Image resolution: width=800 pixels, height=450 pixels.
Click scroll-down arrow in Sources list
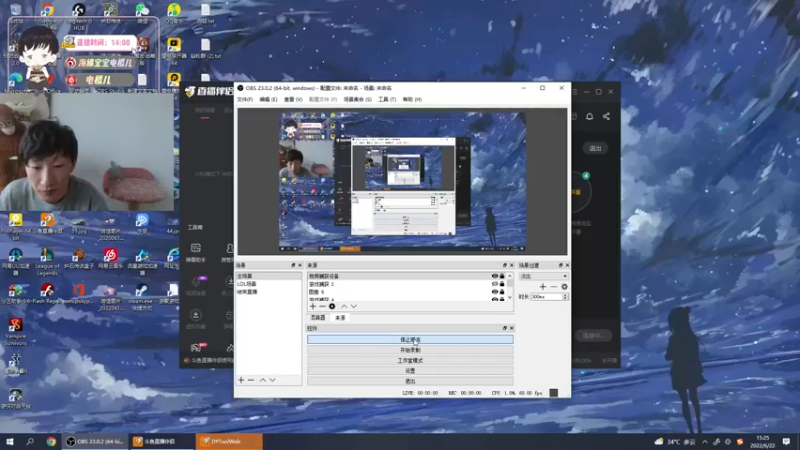coord(510,298)
